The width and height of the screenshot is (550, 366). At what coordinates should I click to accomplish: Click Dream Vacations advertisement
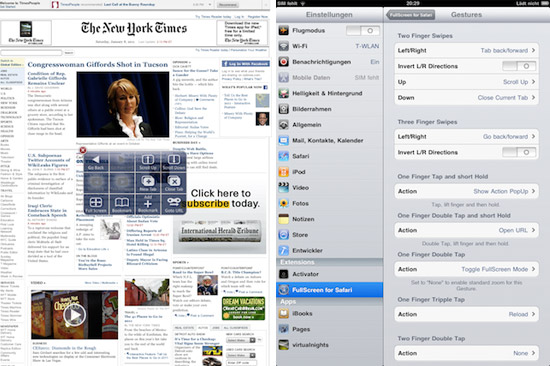(x=243, y=308)
